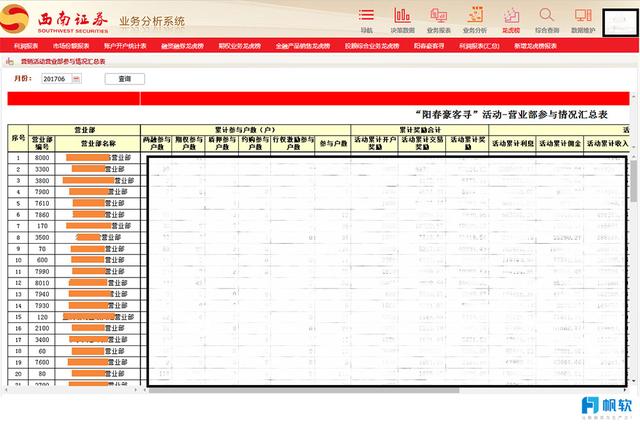Image resolution: width=640 pixels, height=426 pixels.
Task: Click the Southwest Securities logo
Action: pyautogui.click(x=54, y=19)
